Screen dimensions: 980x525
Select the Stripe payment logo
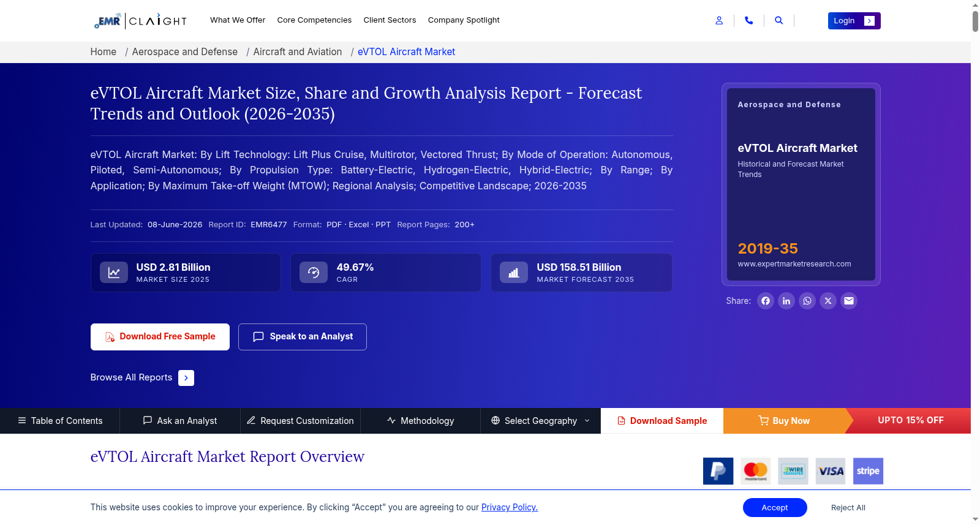point(868,471)
